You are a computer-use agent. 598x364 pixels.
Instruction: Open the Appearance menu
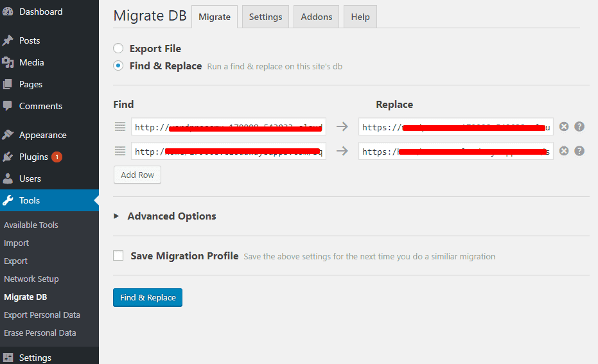[49, 135]
